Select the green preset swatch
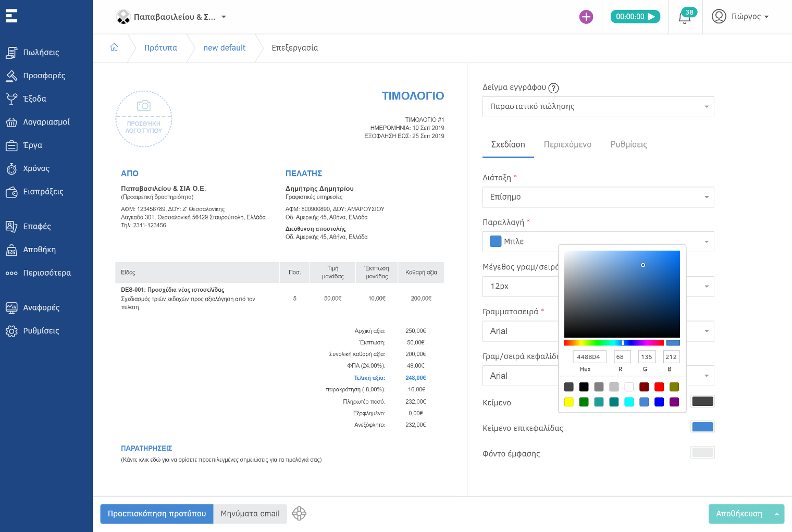Screen dimensions: 792x532 [584, 402]
